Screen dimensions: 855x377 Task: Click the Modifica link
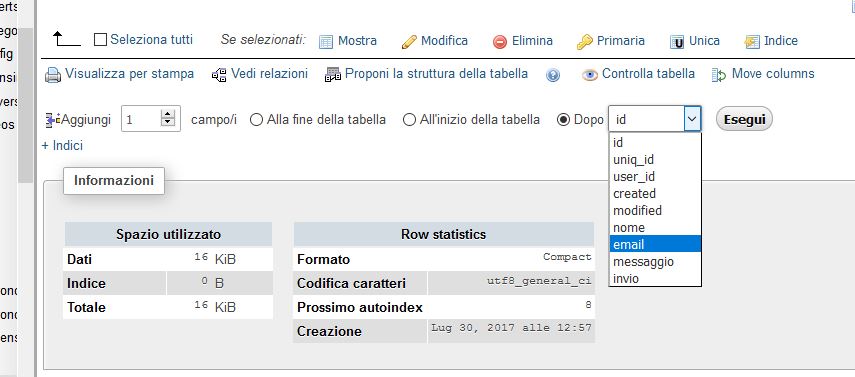tap(444, 41)
